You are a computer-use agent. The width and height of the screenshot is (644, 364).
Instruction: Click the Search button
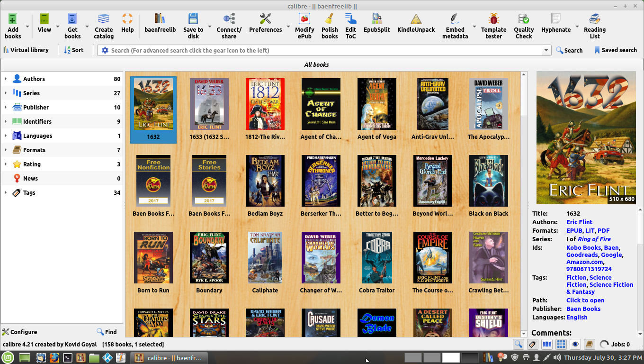[569, 50]
